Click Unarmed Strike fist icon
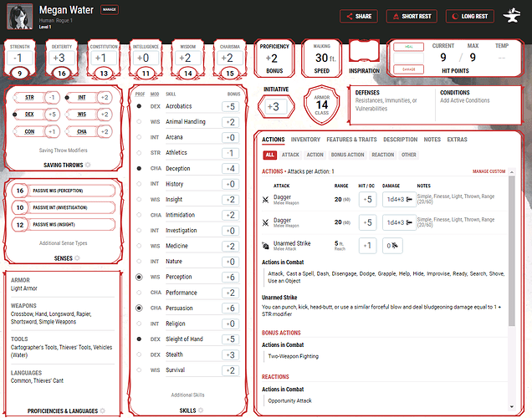The width and height of the screenshot is (532, 418). (x=266, y=246)
